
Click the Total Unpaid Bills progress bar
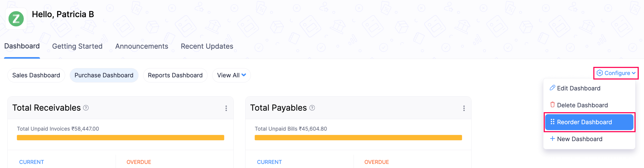(x=358, y=138)
